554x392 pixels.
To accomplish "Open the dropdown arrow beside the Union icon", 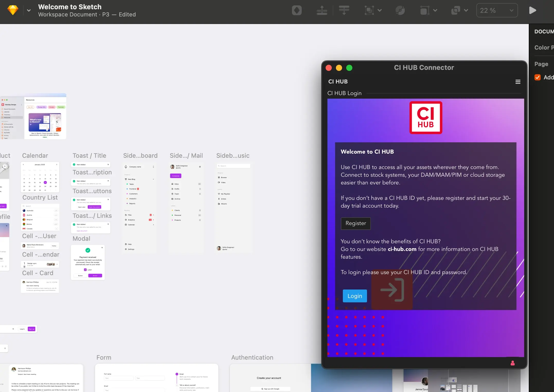I will pos(466,11).
